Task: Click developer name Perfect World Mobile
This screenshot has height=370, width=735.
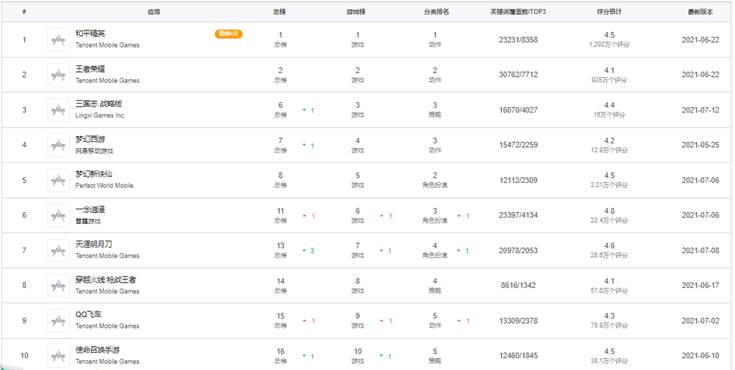Action: click(x=104, y=186)
